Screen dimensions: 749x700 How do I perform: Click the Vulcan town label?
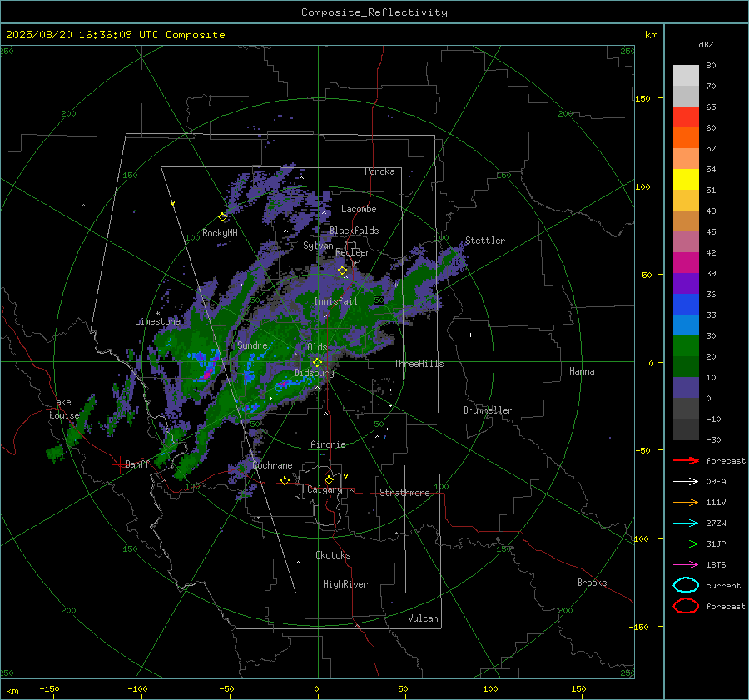423,618
